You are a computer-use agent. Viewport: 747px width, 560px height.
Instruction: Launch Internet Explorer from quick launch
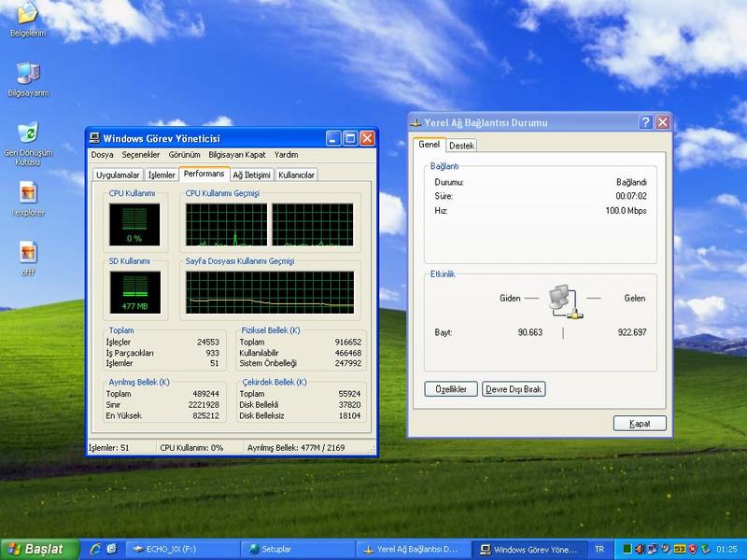pyautogui.click(x=96, y=549)
